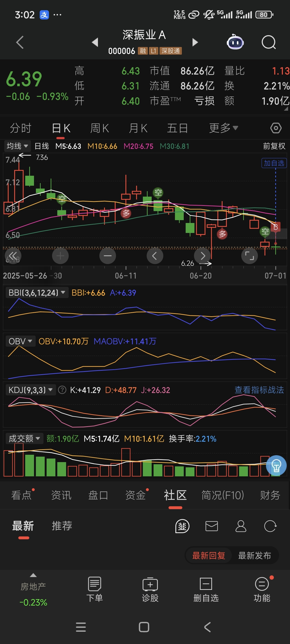Open 盘口 tab
The width and height of the screenshot is (290, 644).
point(98,495)
